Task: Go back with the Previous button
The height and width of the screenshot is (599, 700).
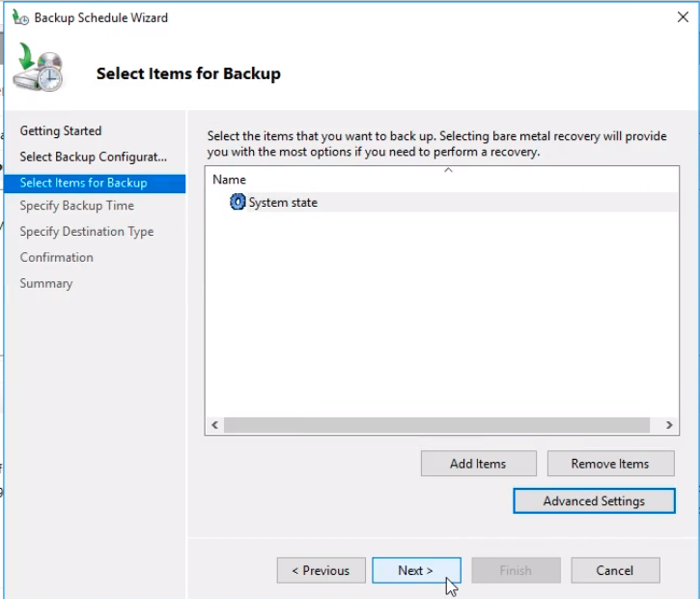Action: point(321,571)
